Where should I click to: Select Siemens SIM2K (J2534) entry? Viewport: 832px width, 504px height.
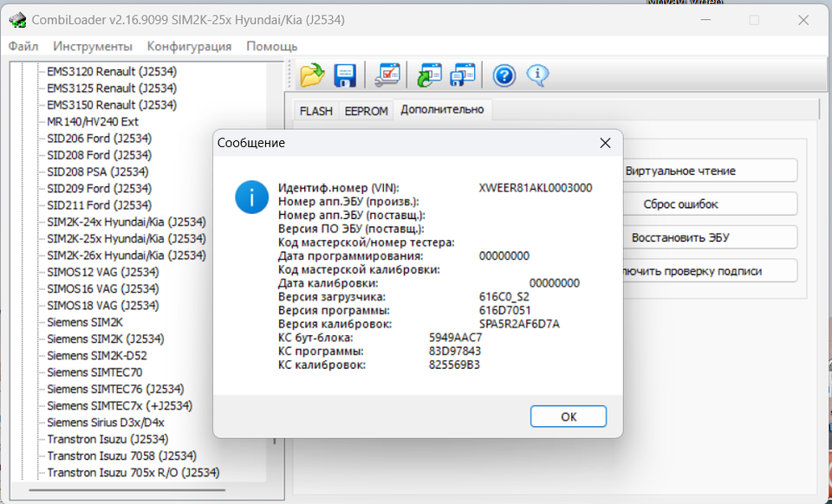(106, 339)
